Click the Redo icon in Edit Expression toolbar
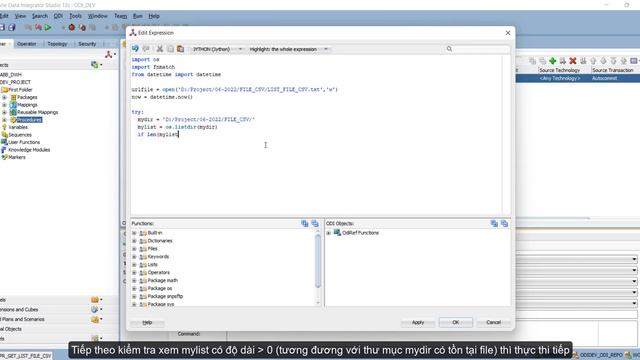The height and width of the screenshot is (360, 640). point(146,49)
